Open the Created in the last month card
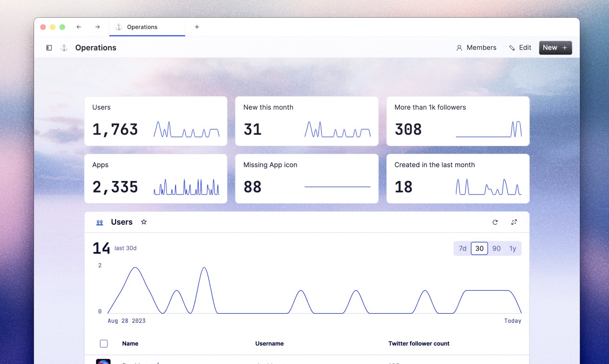This screenshot has height=364, width=609. click(458, 179)
